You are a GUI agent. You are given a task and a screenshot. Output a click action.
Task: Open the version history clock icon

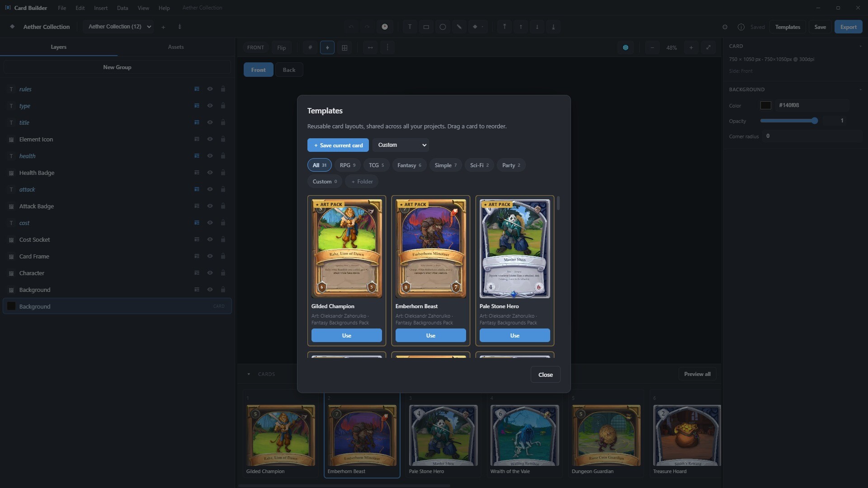tap(385, 27)
